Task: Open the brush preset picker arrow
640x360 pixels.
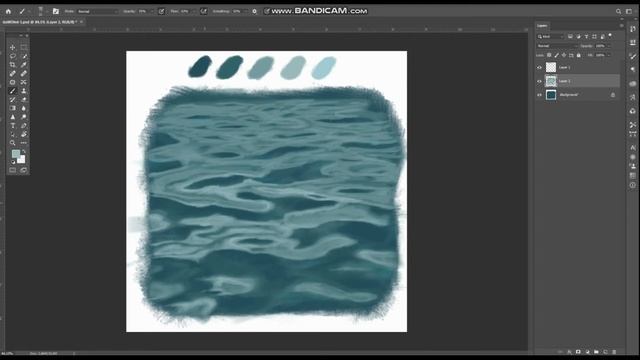Action: point(46,11)
